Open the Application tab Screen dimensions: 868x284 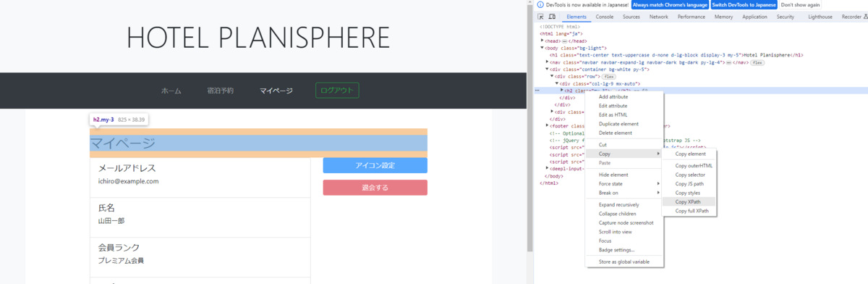755,17
